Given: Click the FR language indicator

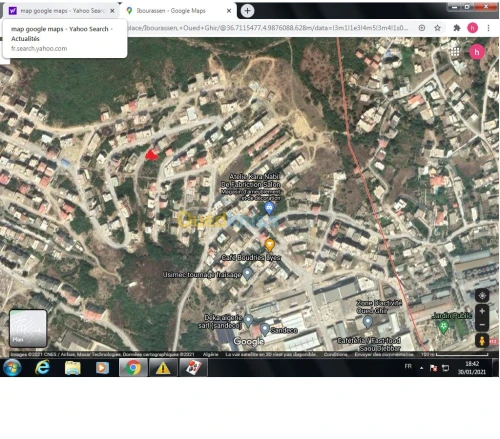Looking at the screenshot, I should point(408,366).
